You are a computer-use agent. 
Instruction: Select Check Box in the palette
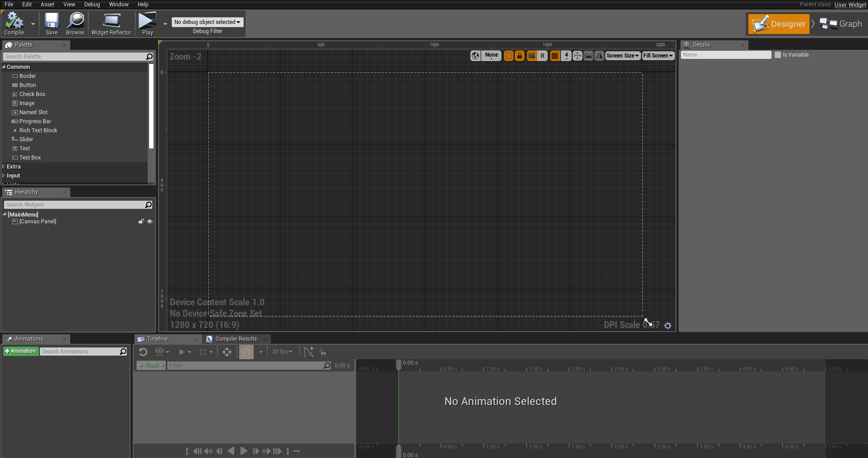(32, 94)
